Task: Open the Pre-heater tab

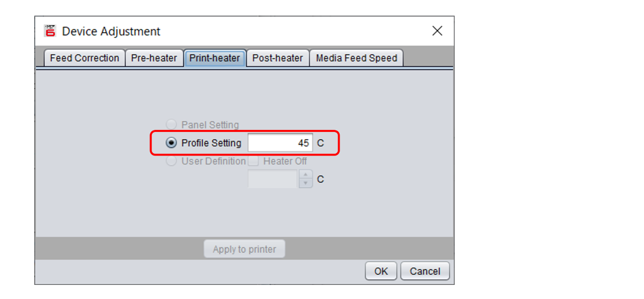Action: tap(154, 58)
